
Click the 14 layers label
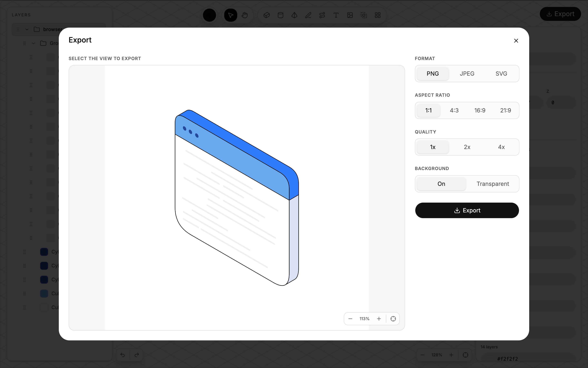489,347
